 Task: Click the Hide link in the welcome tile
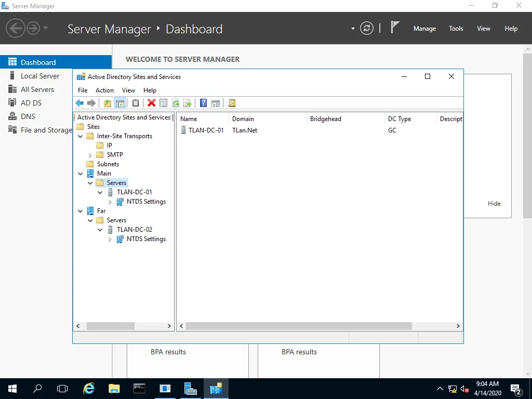(494, 204)
